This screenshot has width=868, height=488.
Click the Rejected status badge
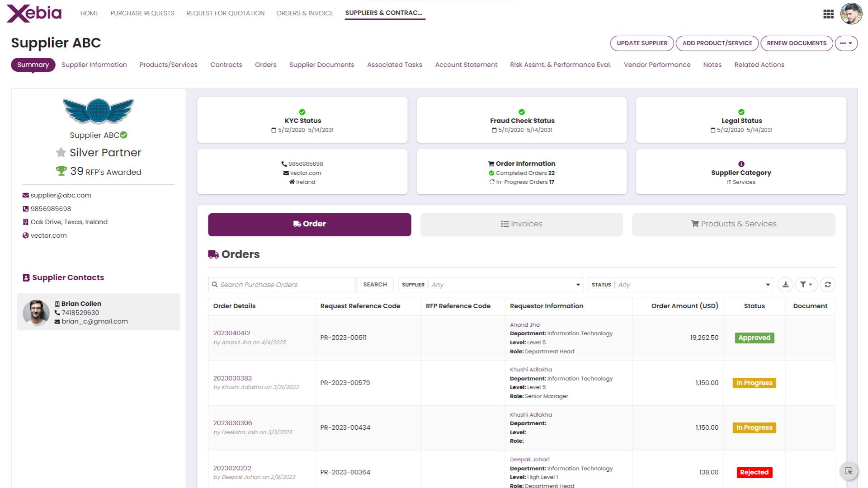754,473
